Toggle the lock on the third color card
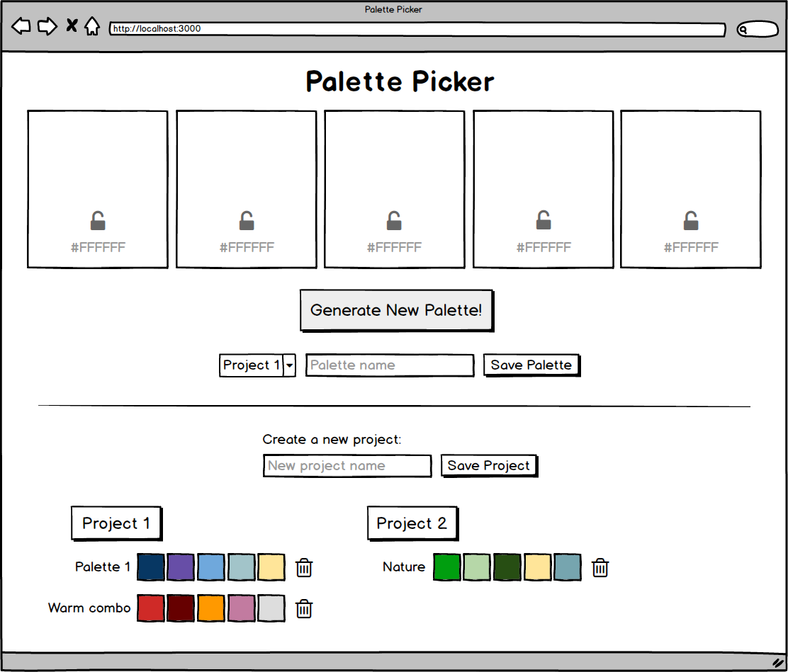The image size is (788, 672). click(x=394, y=220)
